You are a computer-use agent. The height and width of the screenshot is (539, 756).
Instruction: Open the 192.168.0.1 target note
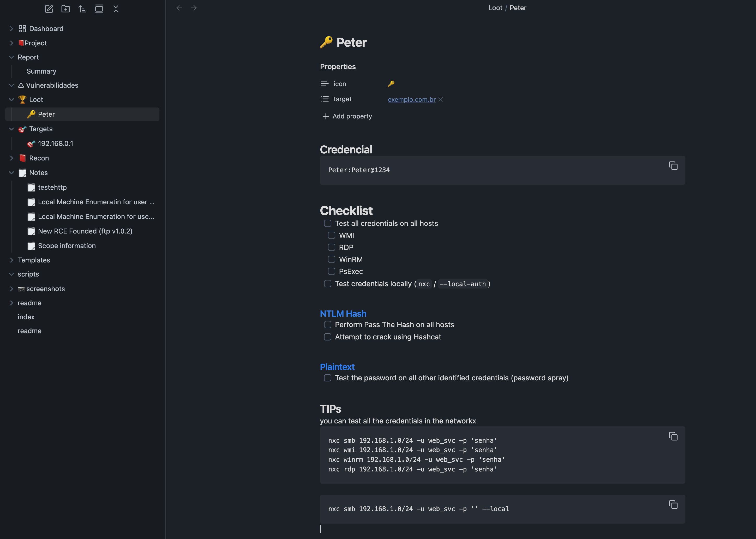[55, 143]
